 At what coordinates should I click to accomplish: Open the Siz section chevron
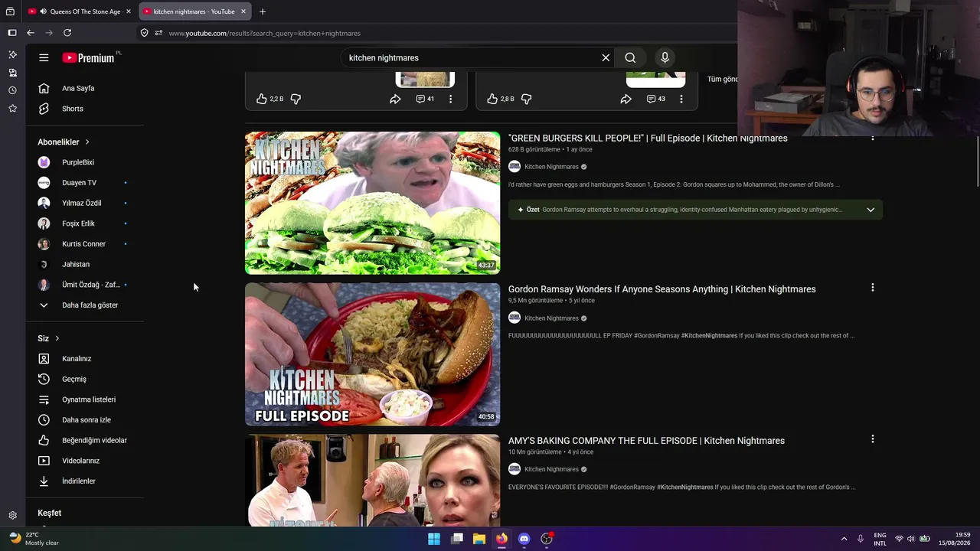57,338
